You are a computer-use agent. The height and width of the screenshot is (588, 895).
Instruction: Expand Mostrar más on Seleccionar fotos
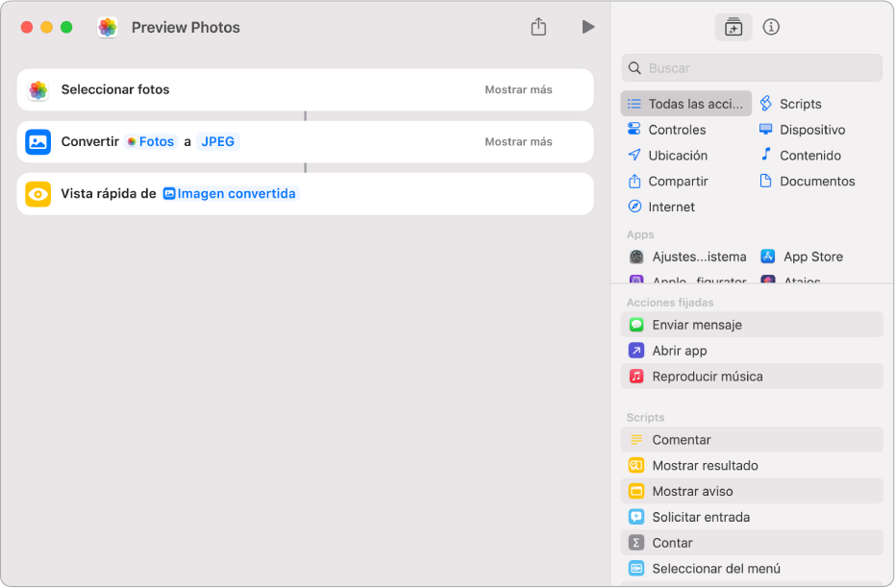[518, 89]
